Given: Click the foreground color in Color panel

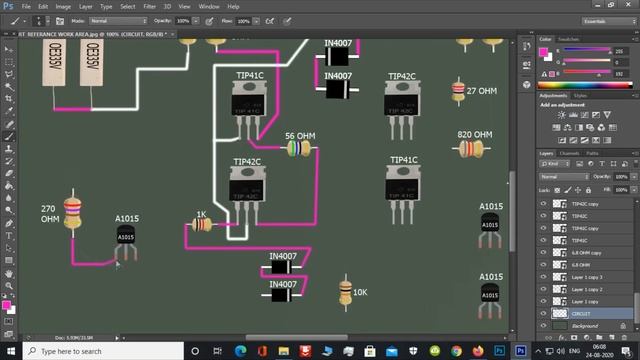Looking at the screenshot, I should [x=543, y=52].
